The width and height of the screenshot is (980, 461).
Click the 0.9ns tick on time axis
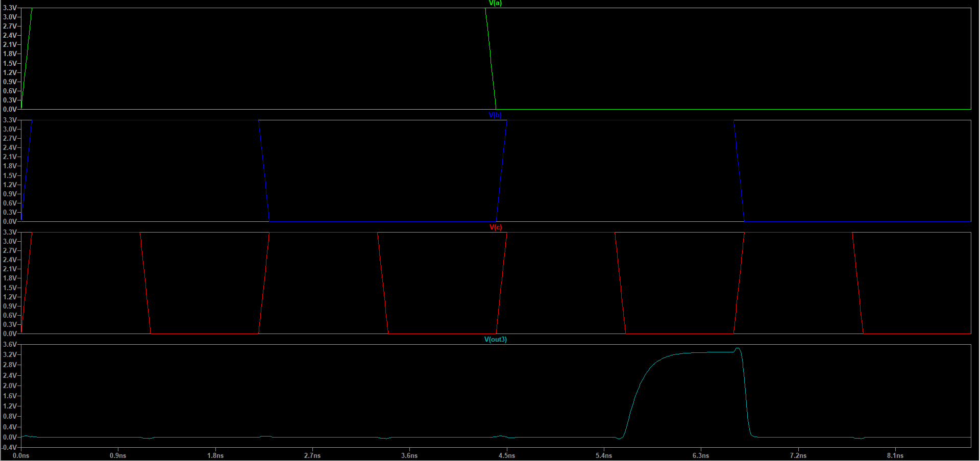118,455
